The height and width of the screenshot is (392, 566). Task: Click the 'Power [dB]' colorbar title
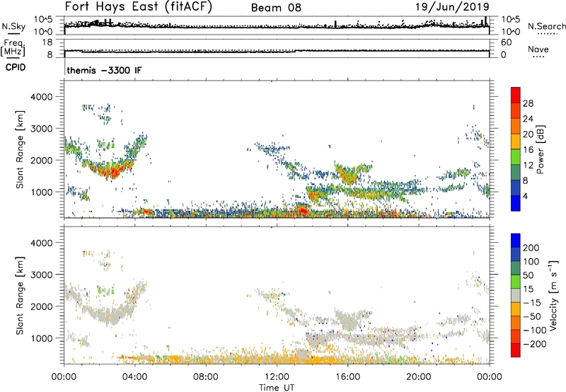[540, 149]
